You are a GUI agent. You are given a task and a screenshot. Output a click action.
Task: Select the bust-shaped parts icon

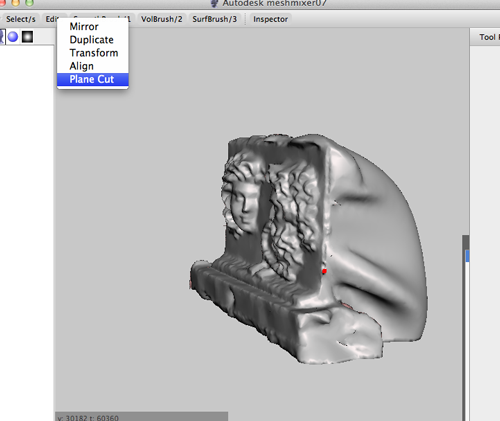[x=2, y=37]
